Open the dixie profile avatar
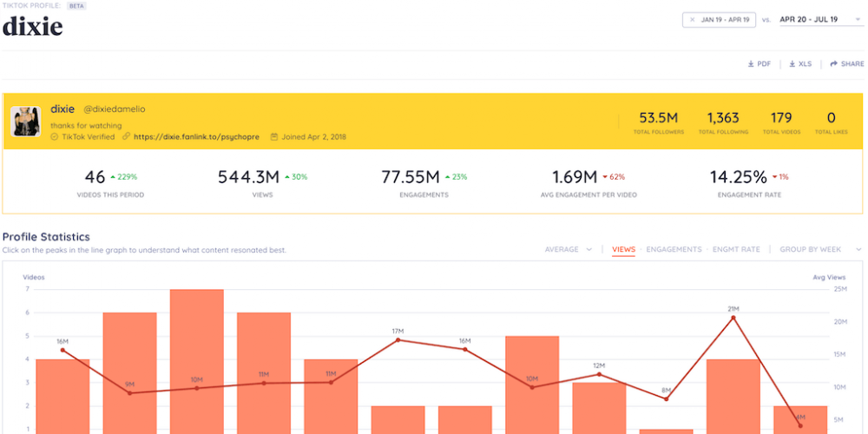The width and height of the screenshot is (868, 434). (x=25, y=122)
